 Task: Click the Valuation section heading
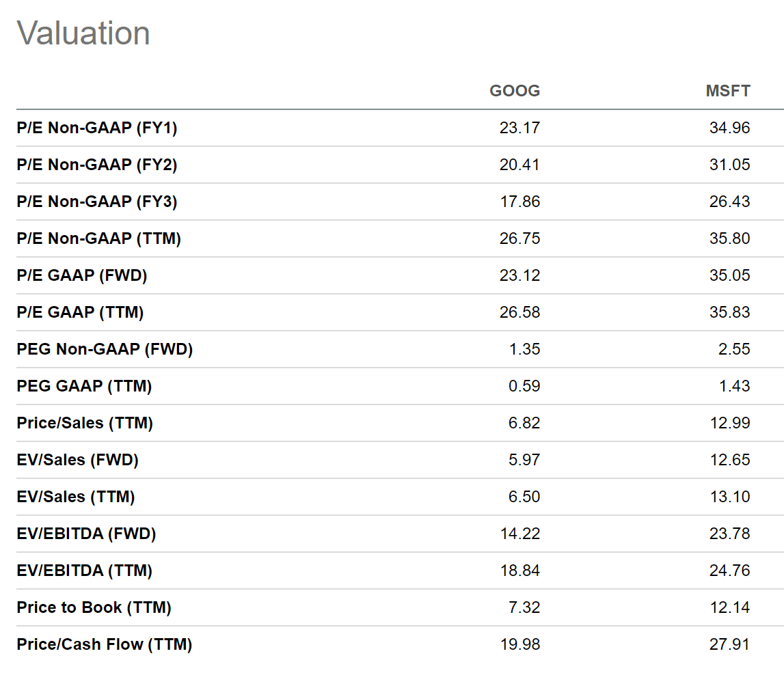pyautogui.click(x=83, y=33)
